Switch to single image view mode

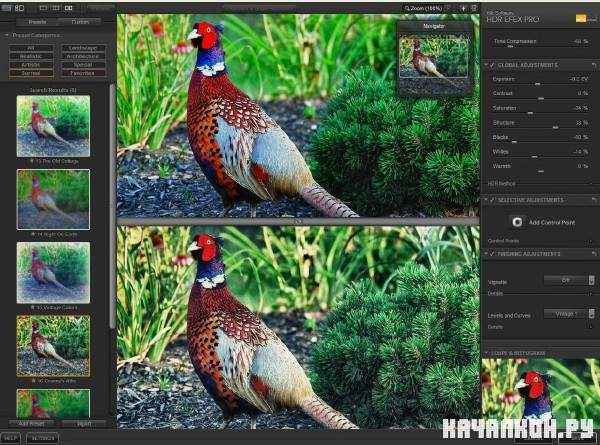click(43, 8)
